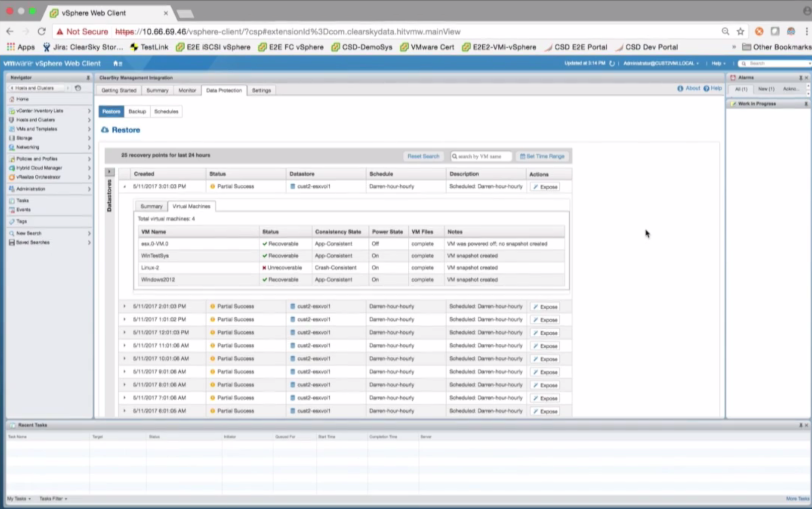Switch to the Summary tab of the recovery point

[151, 206]
